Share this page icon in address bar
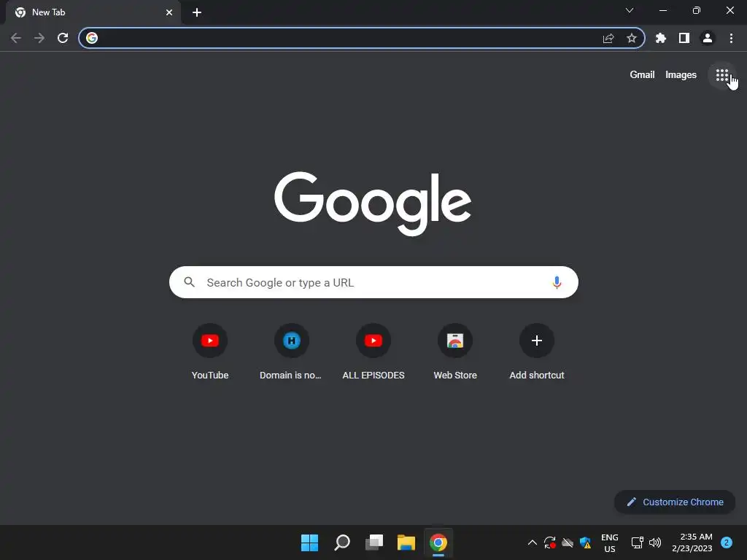The height and width of the screenshot is (560, 747). 608,38
